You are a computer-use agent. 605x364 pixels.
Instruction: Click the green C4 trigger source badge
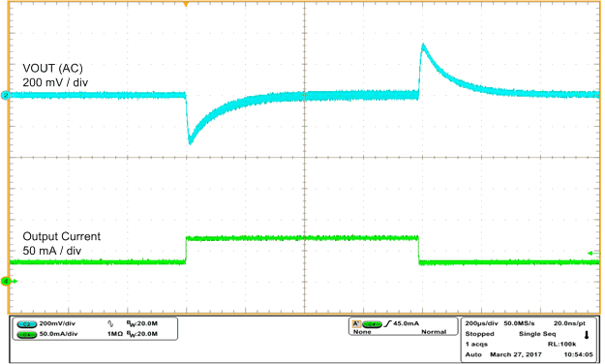pos(372,324)
